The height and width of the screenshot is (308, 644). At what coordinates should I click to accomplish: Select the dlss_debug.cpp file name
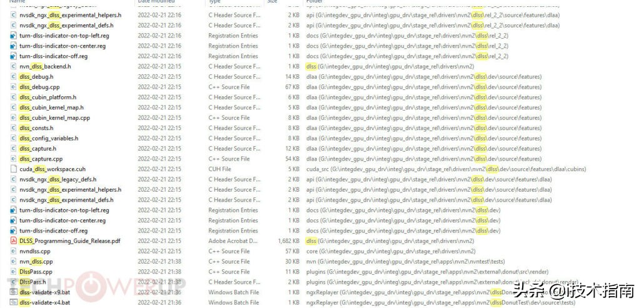point(39,87)
